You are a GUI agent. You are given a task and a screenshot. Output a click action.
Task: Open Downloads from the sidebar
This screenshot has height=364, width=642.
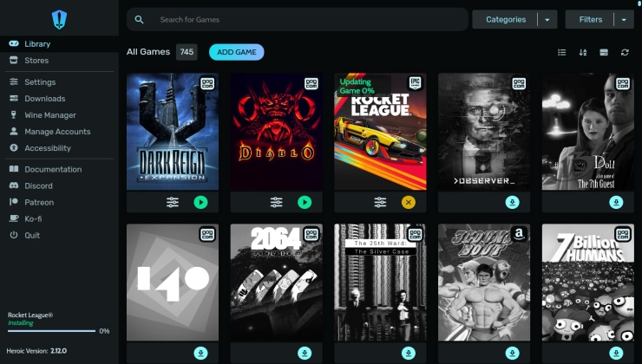tap(44, 99)
